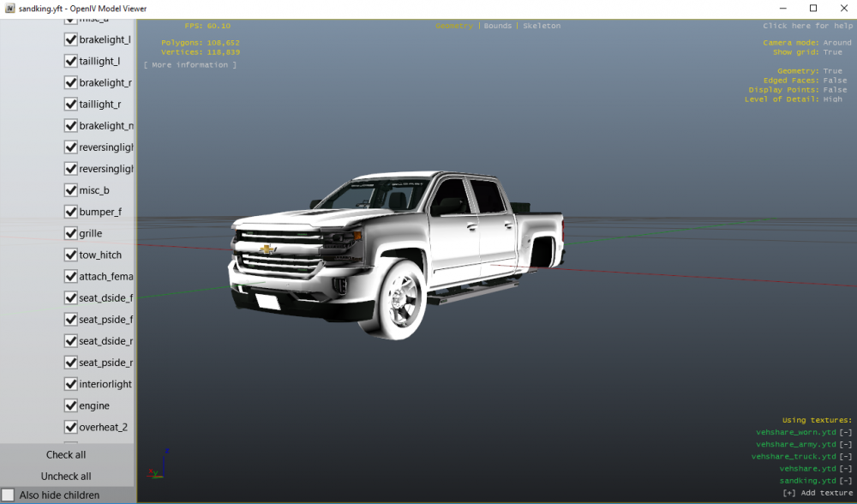This screenshot has width=857, height=504.
Task: Uncheck the misc_b checkbox
Action: click(70, 190)
